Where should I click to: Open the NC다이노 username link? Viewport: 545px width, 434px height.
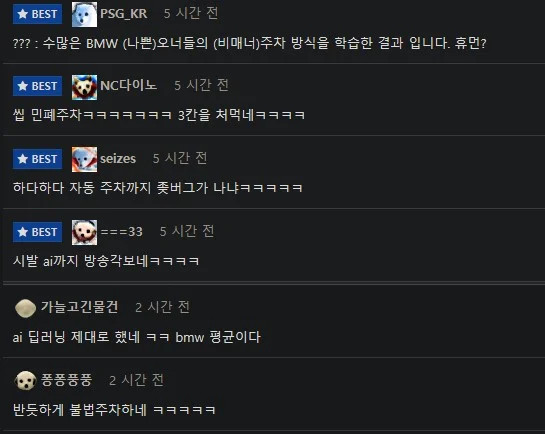pyautogui.click(x=128, y=85)
